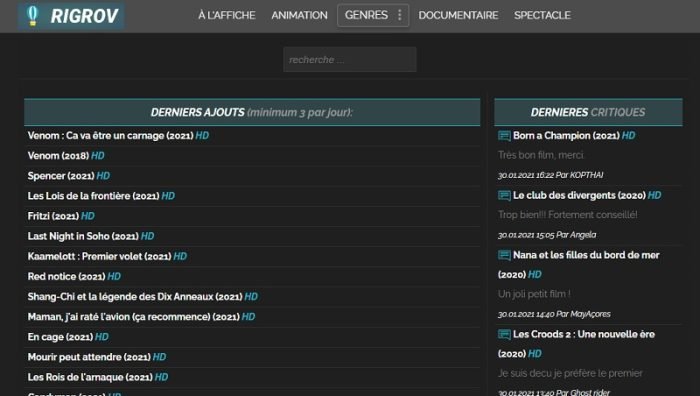Click the review text 'Un joli petit film !'
Screen dimensions: 700x396
tap(534, 294)
